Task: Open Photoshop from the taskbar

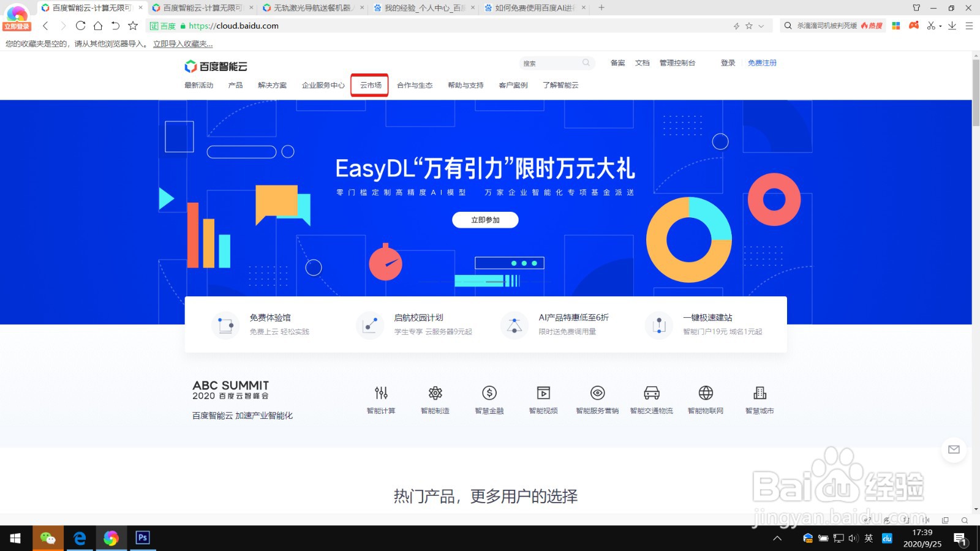Action: (143, 538)
